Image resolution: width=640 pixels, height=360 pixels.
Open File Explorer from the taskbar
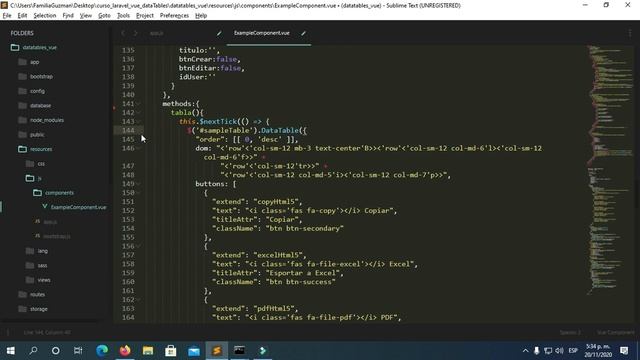click(x=148, y=351)
